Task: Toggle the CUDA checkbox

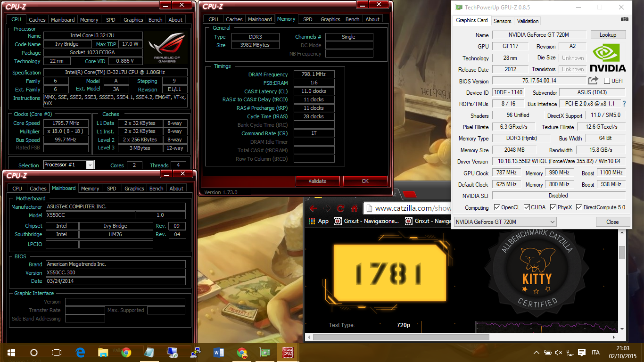Action: pos(527,207)
